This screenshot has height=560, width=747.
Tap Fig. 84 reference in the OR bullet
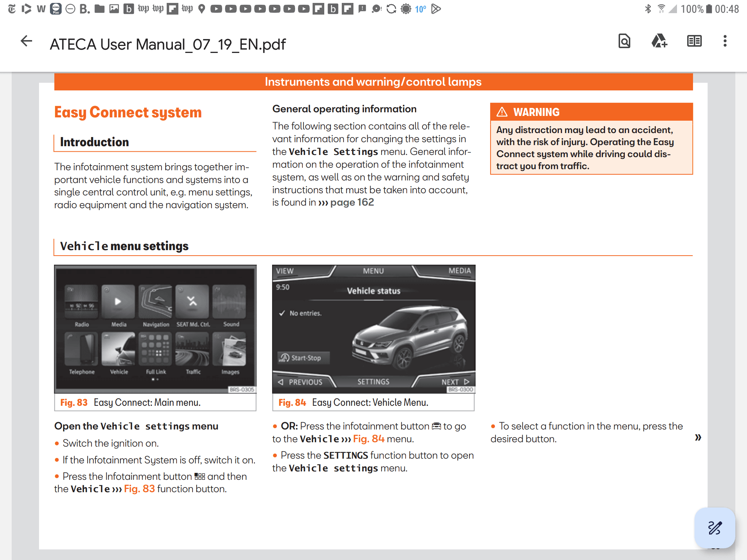click(x=368, y=439)
